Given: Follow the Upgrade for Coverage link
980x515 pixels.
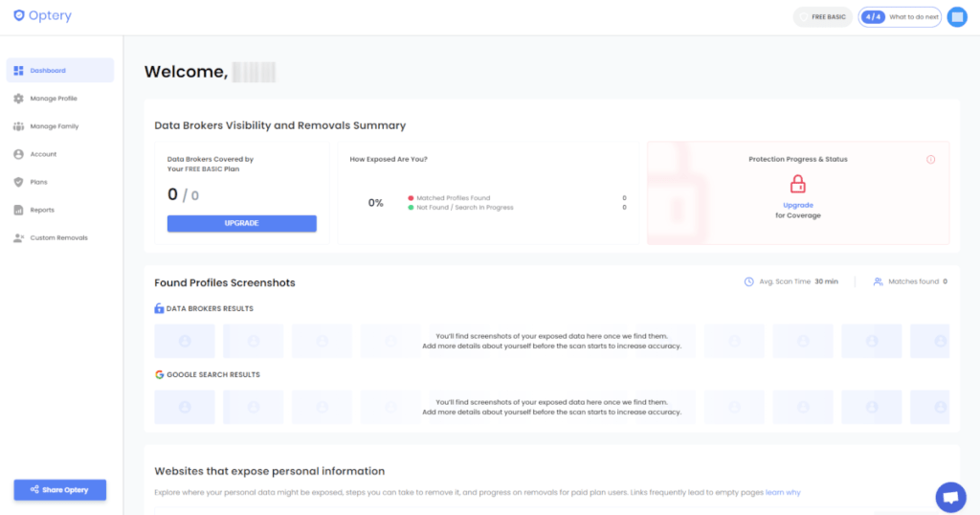Looking at the screenshot, I should coord(798,205).
